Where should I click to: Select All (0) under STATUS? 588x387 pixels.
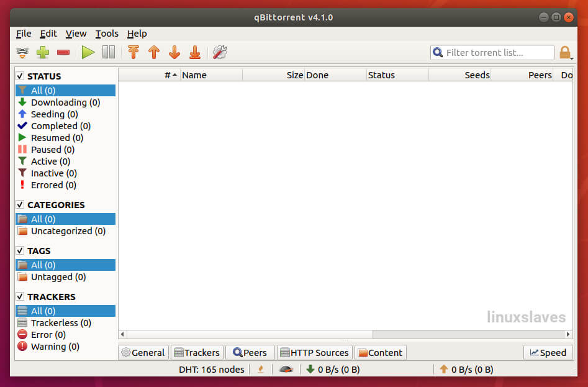(66, 90)
